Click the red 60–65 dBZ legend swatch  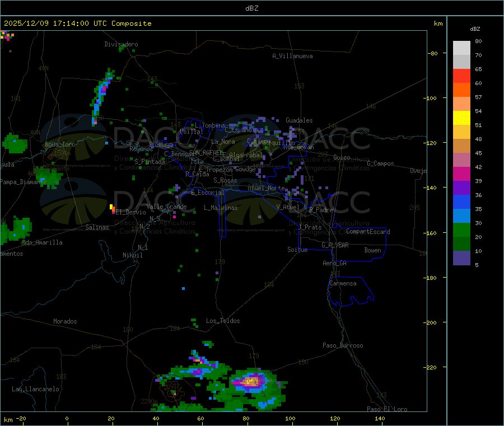point(461,76)
